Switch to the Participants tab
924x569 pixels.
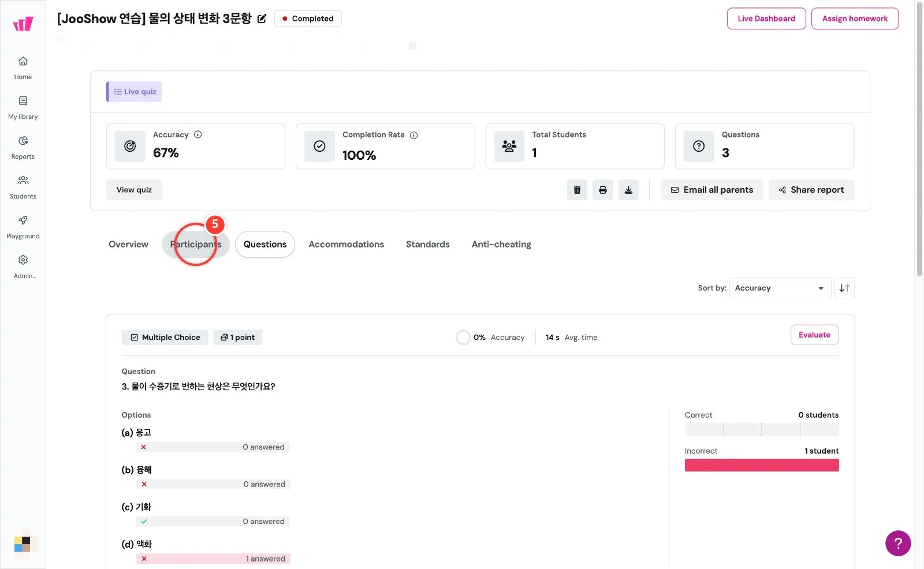pos(196,244)
